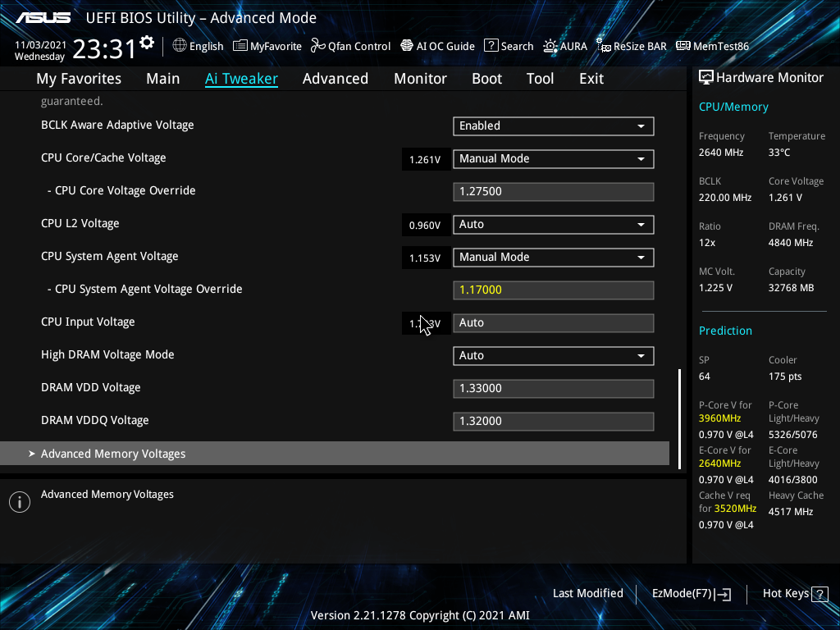This screenshot has width=840, height=630.
Task: Edit the DRAM VDD Voltage field
Action: [554, 388]
